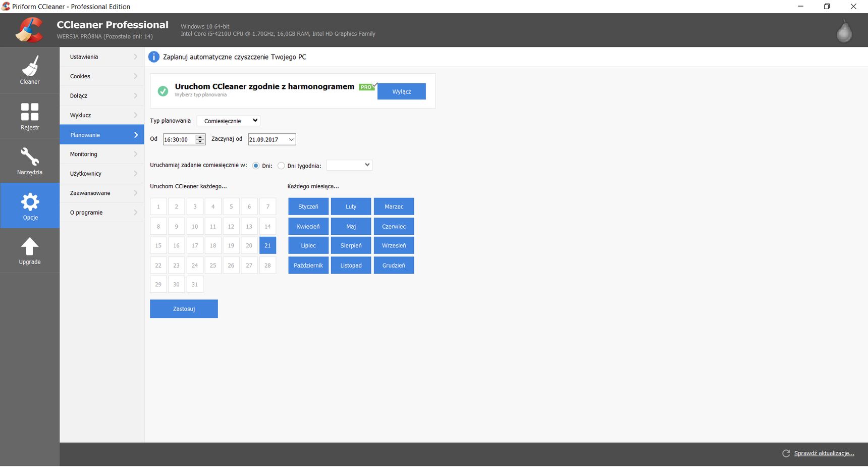Viewport: 868px width, 467px height.
Task: Open the Dni tygodnia dropdown list
Action: coord(349,165)
